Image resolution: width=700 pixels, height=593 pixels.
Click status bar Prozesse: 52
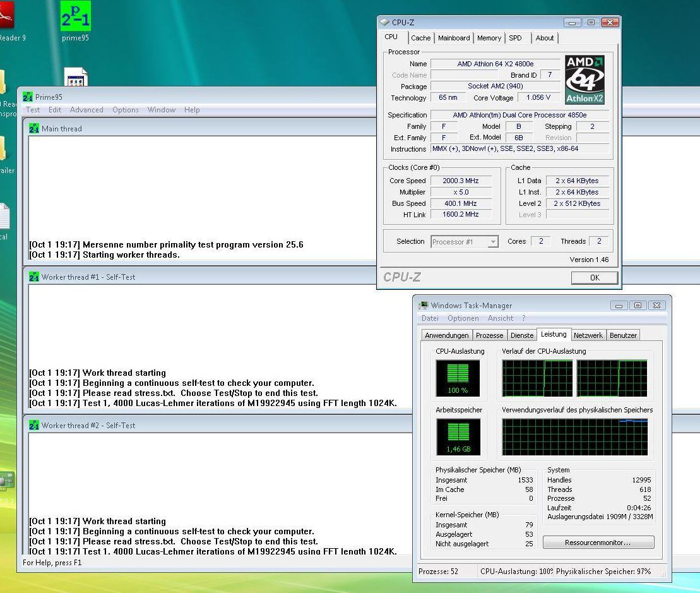[x=438, y=572]
